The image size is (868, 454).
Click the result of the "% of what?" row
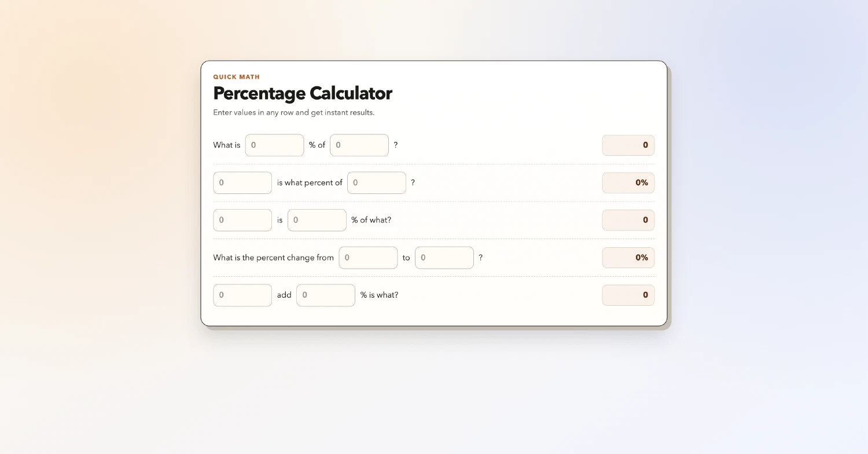coord(628,220)
